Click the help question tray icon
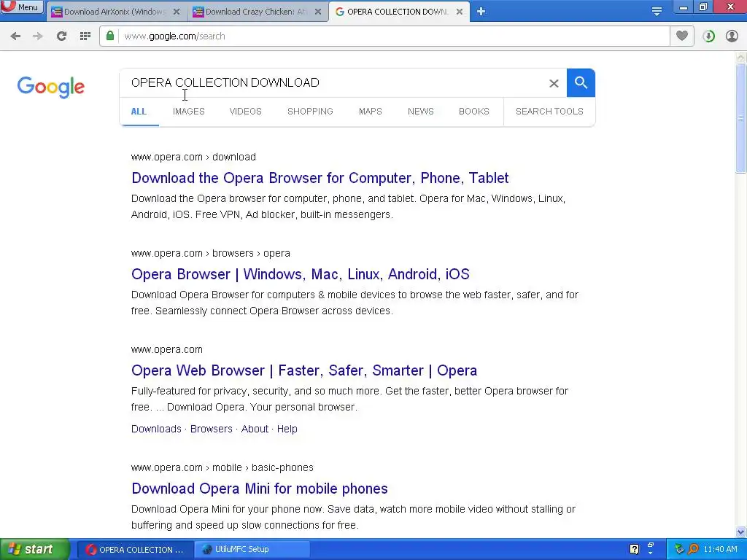The width and height of the screenshot is (747, 560). coord(634,549)
